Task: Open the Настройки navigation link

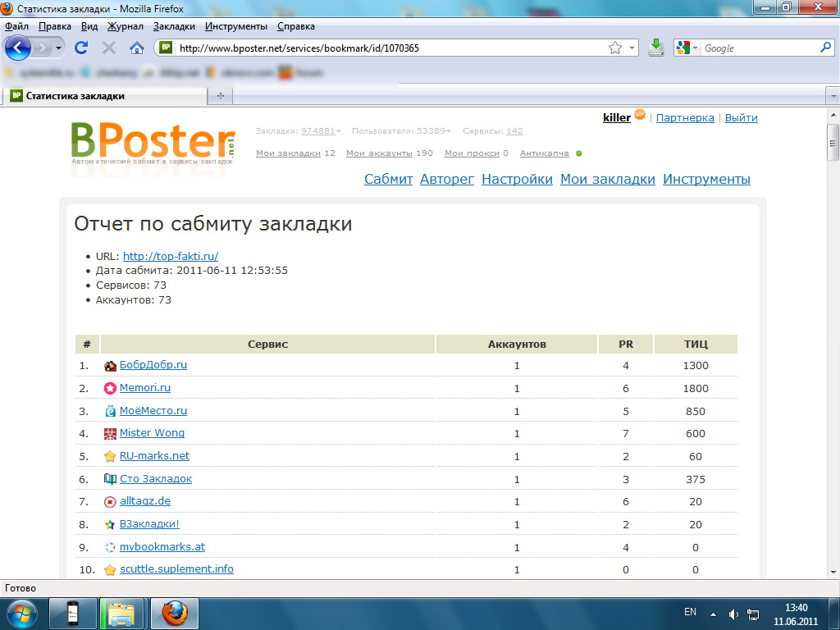Action: click(x=517, y=180)
